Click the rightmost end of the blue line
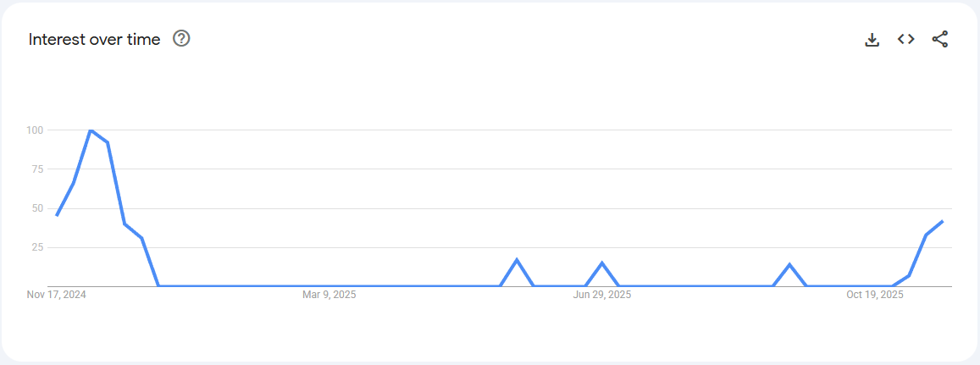Viewport: 980px width, 365px height. click(943, 221)
